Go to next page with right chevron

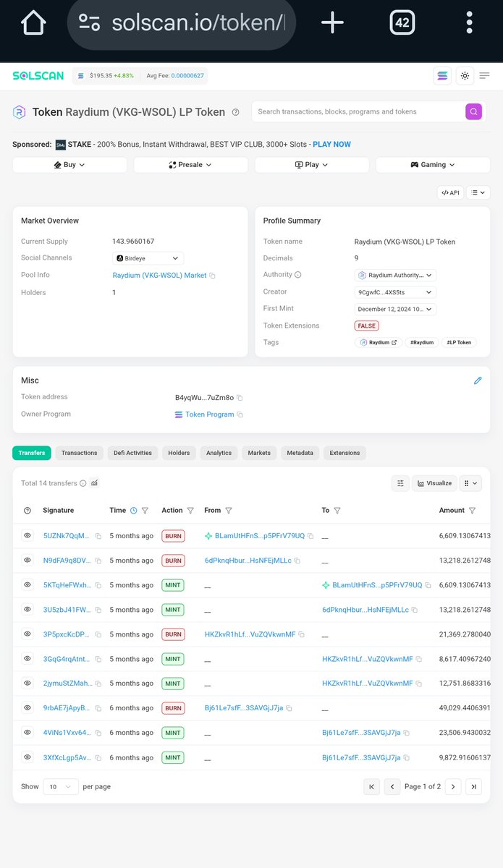coord(453,786)
